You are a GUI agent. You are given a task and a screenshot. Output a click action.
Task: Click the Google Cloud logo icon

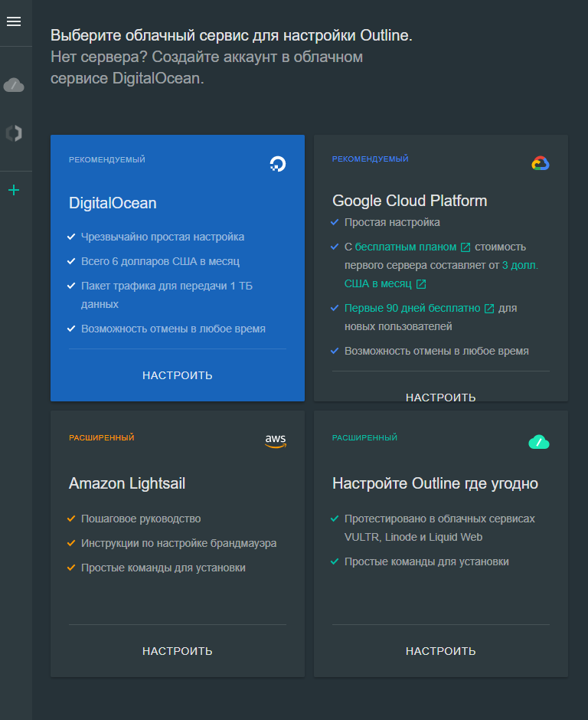541,163
